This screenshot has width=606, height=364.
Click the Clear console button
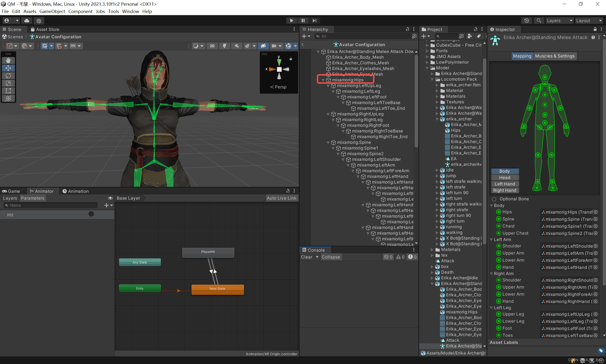click(x=306, y=257)
